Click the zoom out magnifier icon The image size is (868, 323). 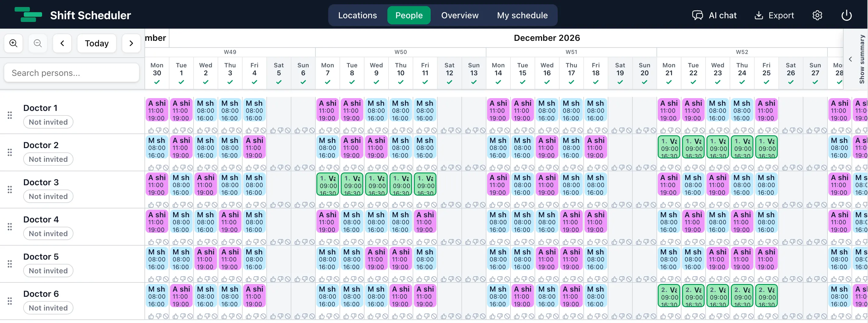click(x=38, y=43)
